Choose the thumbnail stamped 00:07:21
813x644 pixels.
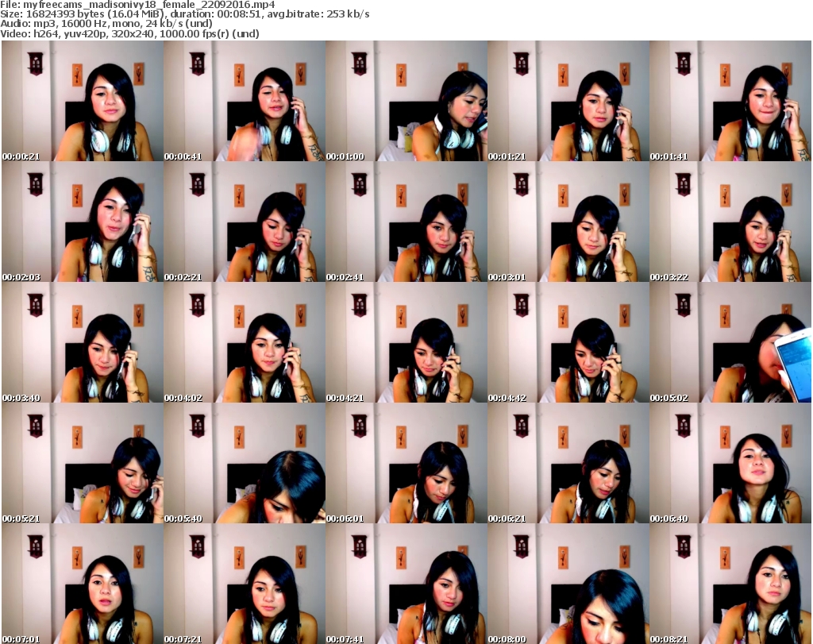click(x=245, y=584)
